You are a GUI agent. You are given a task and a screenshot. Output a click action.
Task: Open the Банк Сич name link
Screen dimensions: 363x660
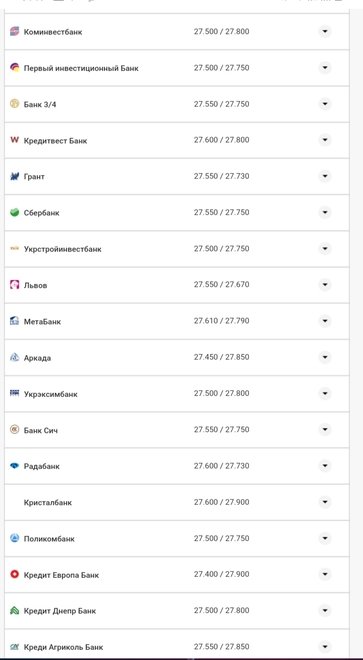pyautogui.click(x=41, y=430)
